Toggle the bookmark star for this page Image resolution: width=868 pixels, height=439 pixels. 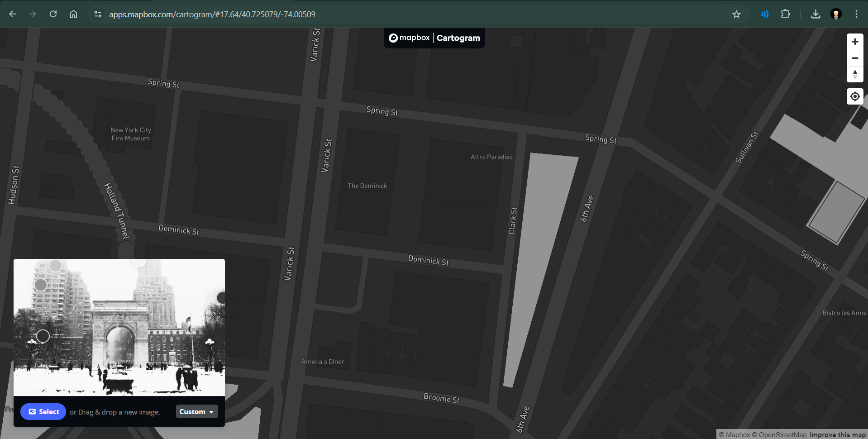(736, 14)
